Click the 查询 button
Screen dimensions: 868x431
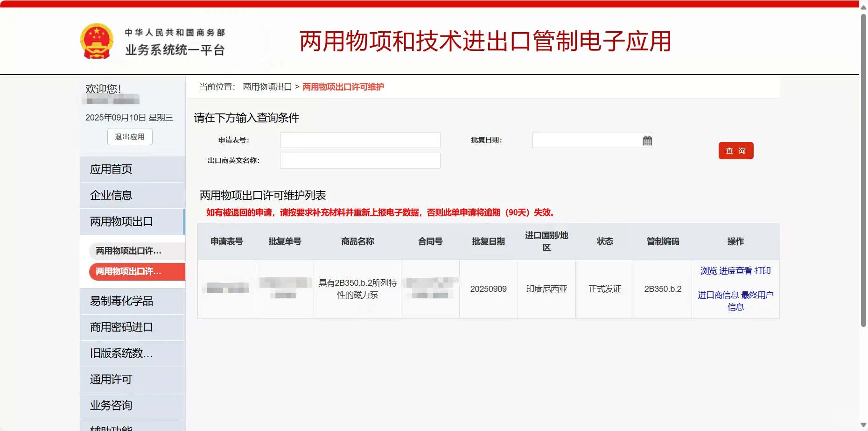pos(735,150)
